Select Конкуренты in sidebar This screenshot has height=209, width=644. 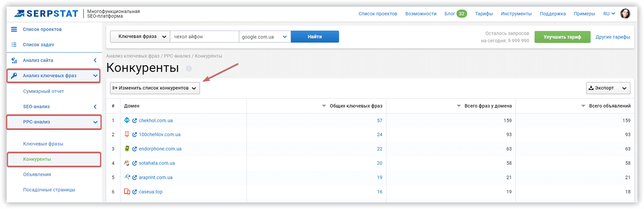point(37,159)
